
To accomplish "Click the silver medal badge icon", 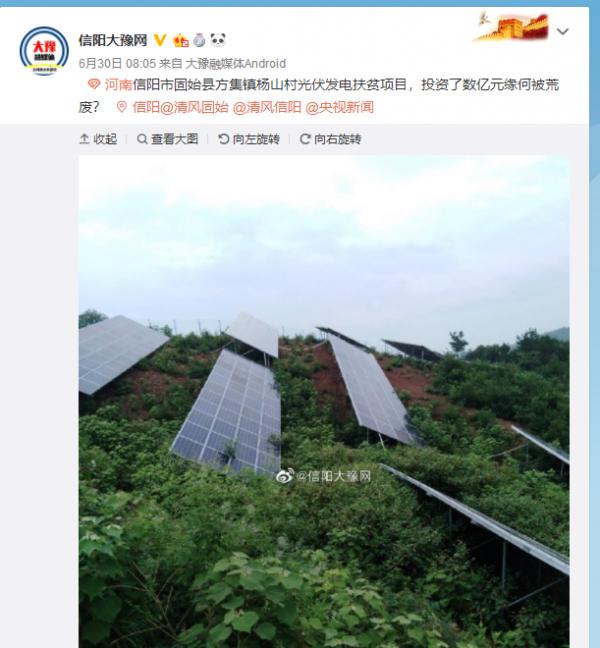I will [x=199, y=40].
